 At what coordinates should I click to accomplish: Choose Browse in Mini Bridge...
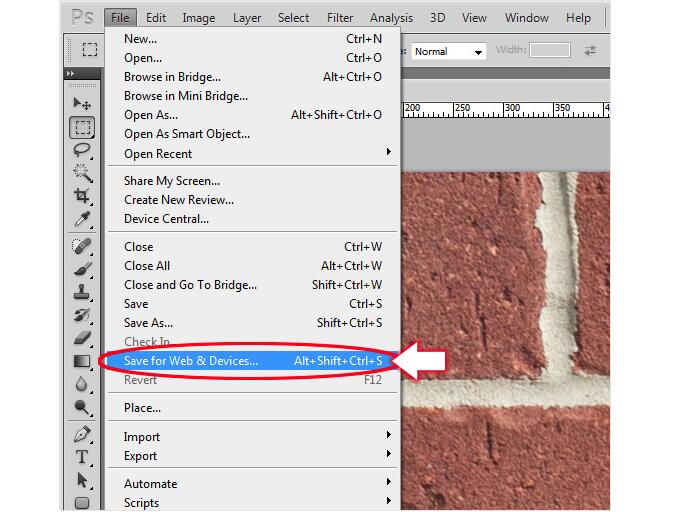[252, 96]
